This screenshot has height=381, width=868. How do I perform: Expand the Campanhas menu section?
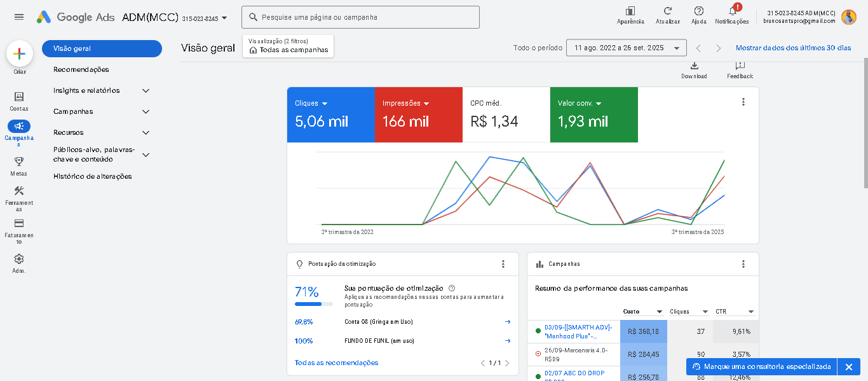(146, 112)
